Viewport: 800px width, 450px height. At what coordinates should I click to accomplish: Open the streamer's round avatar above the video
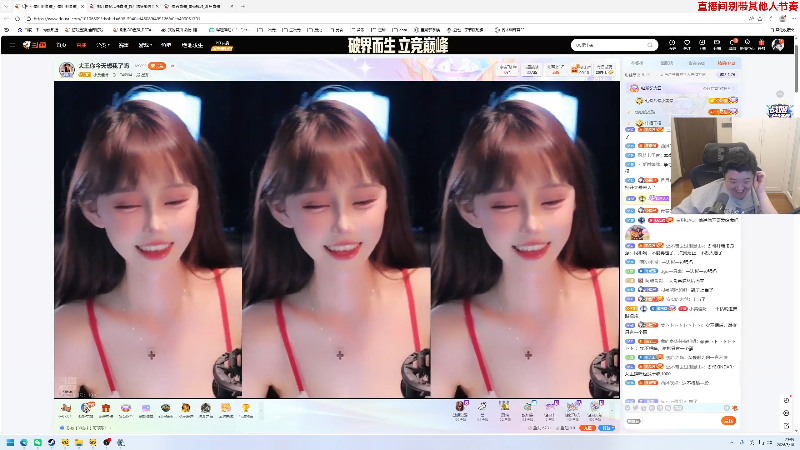click(67, 69)
